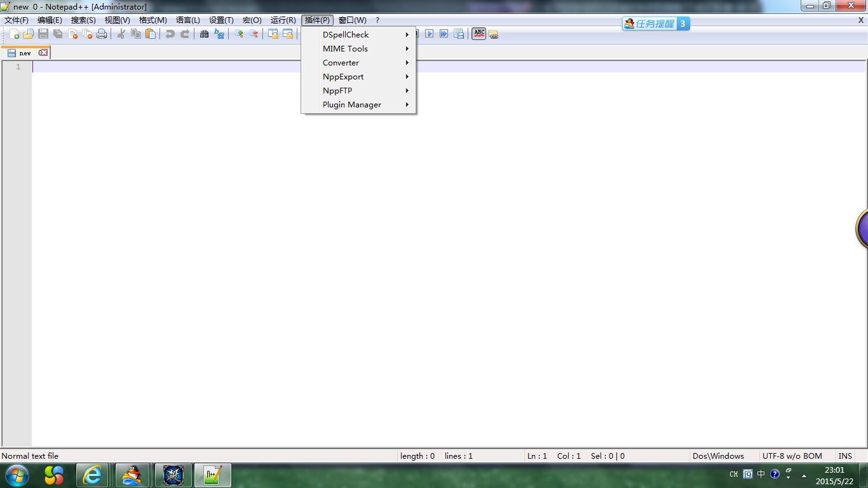
Task: Click the Copy toolbar icon
Action: [135, 34]
